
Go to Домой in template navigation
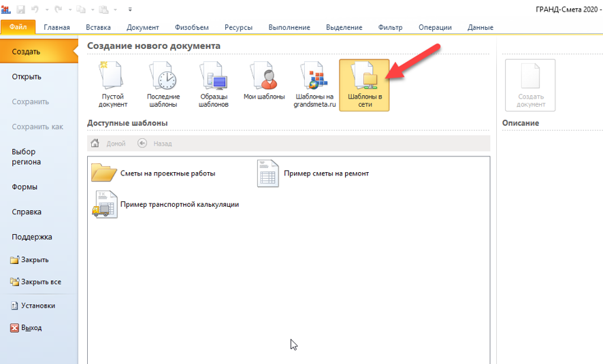point(108,144)
